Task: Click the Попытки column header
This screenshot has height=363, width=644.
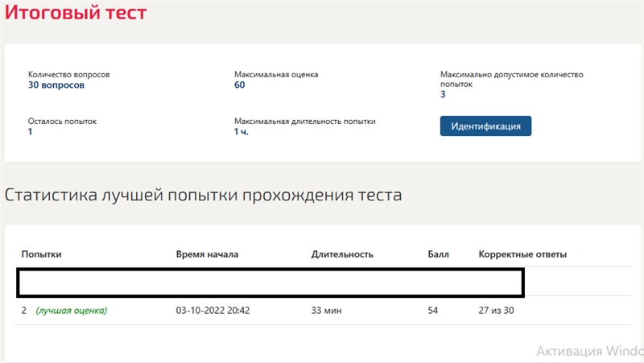Action: coord(42,254)
